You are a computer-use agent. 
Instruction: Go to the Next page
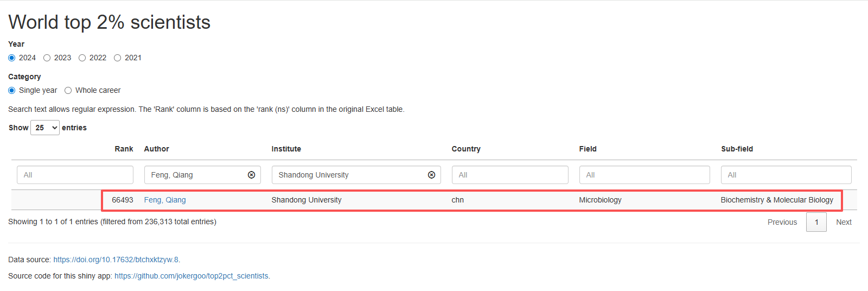tap(844, 222)
